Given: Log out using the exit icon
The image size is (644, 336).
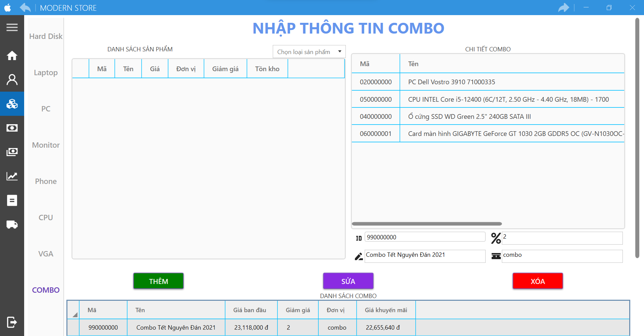Looking at the screenshot, I should point(12,322).
